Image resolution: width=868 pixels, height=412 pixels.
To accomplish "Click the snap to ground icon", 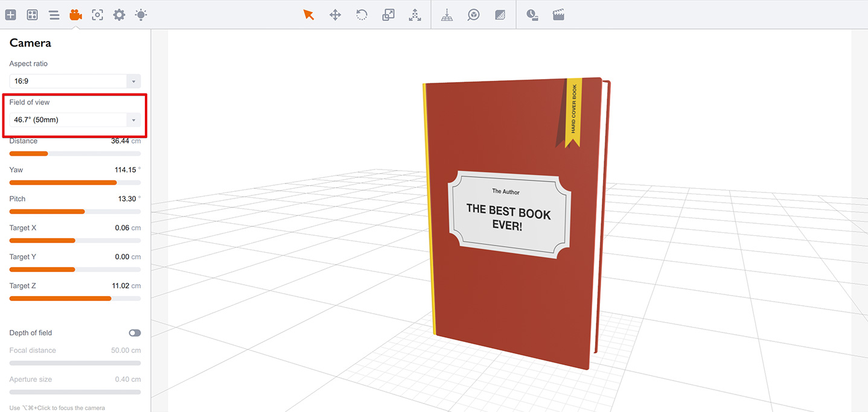I will pos(447,14).
